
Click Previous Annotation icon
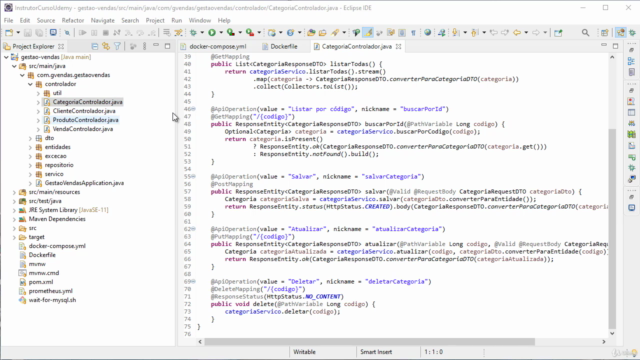pyautogui.click(x=474, y=33)
